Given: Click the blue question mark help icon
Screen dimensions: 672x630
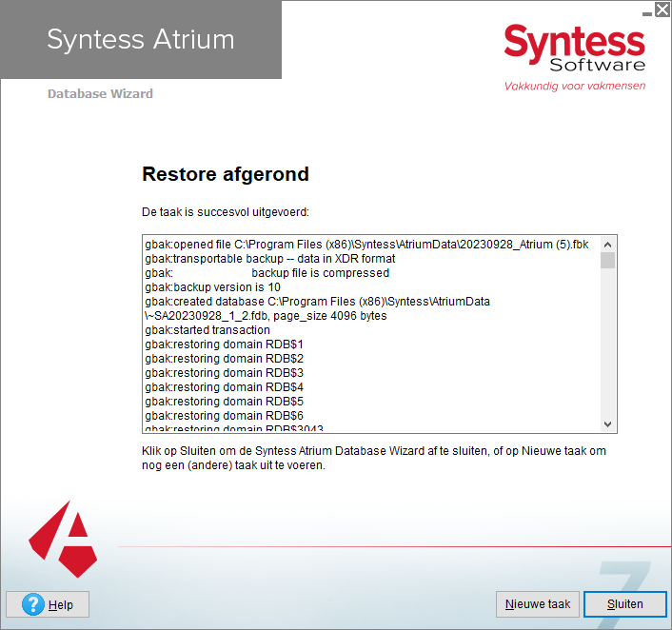Looking at the screenshot, I should 33,604.
